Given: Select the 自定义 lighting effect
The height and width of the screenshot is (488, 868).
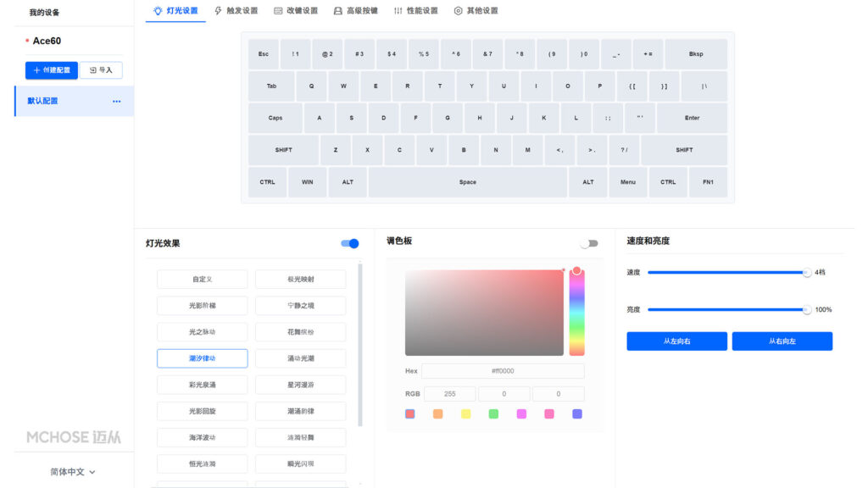Looking at the screenshot, I should [202, 279].
